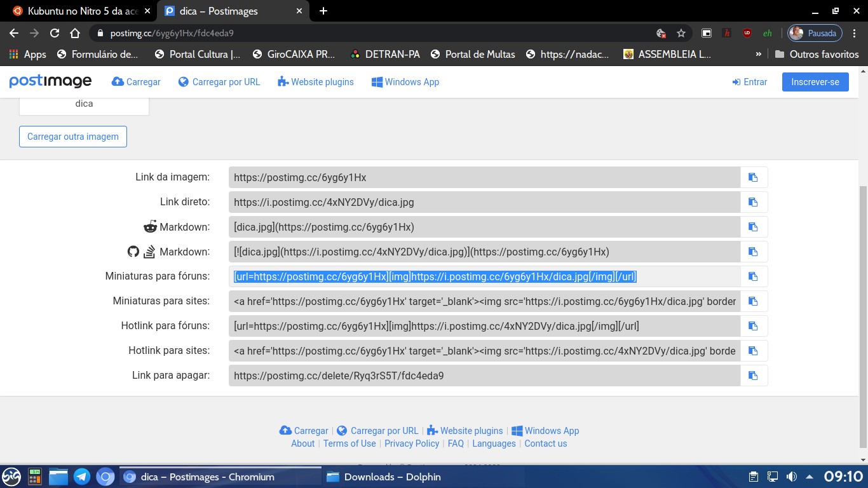Image resolution: width=868 pixels, height=488 pixels.
Task: Click footer 'Carregar por URL' link
Action: pos(377,431)
